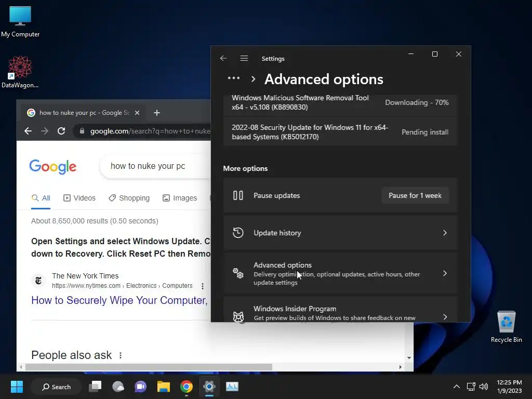This screenshot has width=532, height=399.
Task: Click The New York Times source link
Action: (x=85, y=276)
